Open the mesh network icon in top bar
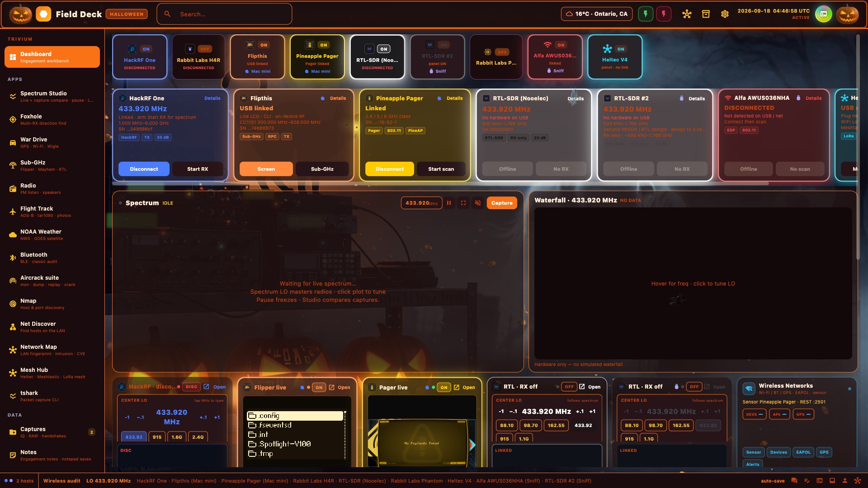868x488 pixels. [x=687, y=14]
